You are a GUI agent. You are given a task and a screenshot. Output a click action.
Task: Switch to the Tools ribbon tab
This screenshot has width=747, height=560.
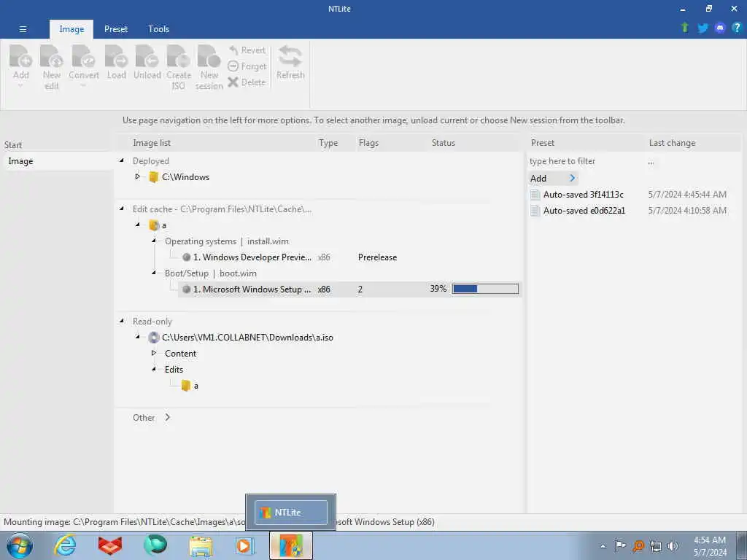pos(158,29)
